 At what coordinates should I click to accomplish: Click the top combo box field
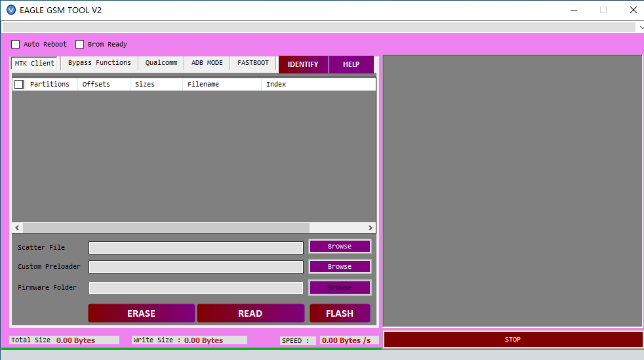(x=319, y=28)
